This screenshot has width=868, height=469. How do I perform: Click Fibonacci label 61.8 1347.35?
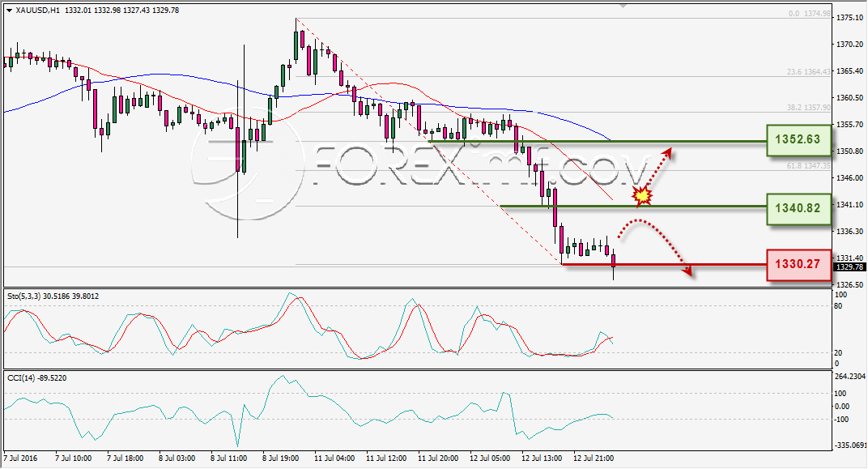coord(809,165)
